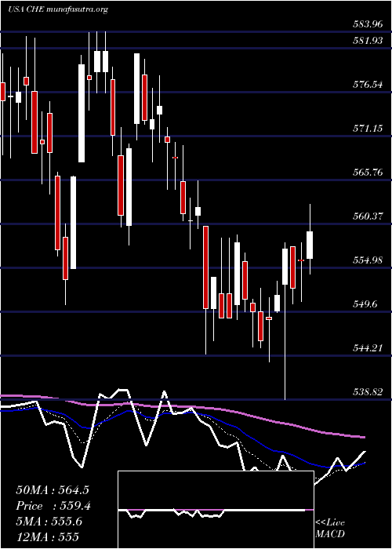Image resolution: width=392 pixels, height=549 pixels.
Task: Click the <<Live MACD label
Action: (x=330, y=529)
